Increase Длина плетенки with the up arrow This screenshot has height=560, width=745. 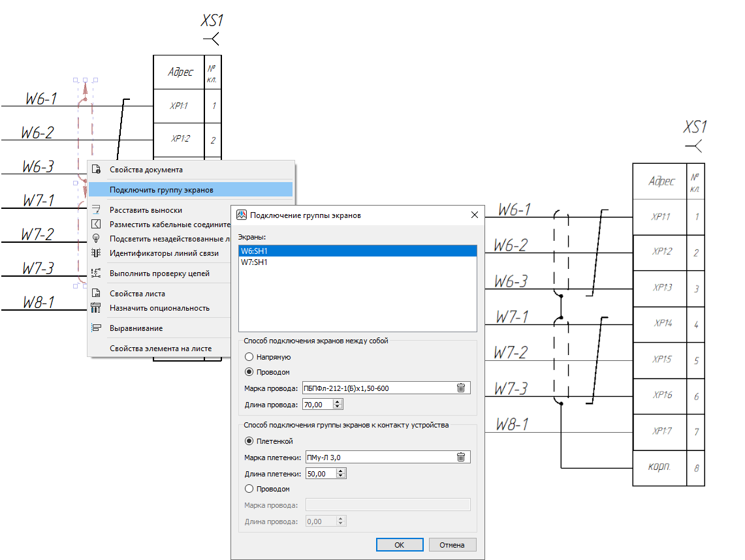click(340, 471)
